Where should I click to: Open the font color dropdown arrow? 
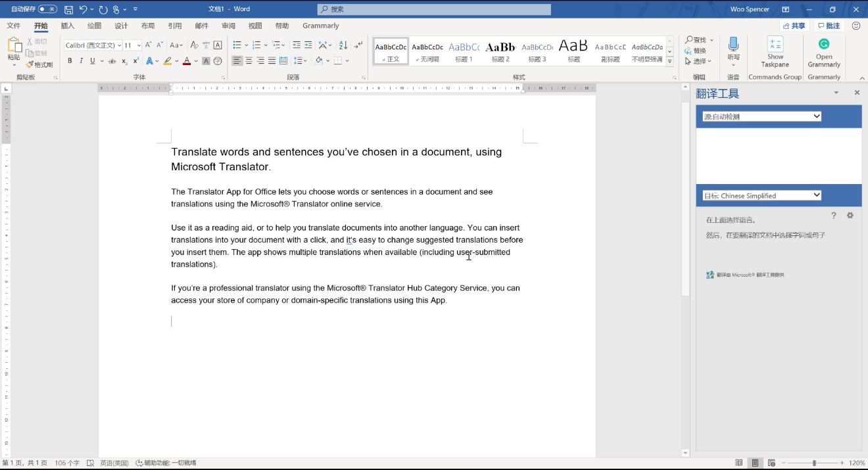click(196, 61)
